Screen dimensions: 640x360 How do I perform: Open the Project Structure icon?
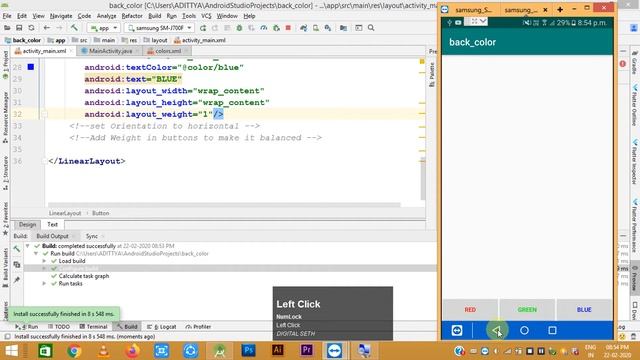pyautogui.click(x=343, y=28)
